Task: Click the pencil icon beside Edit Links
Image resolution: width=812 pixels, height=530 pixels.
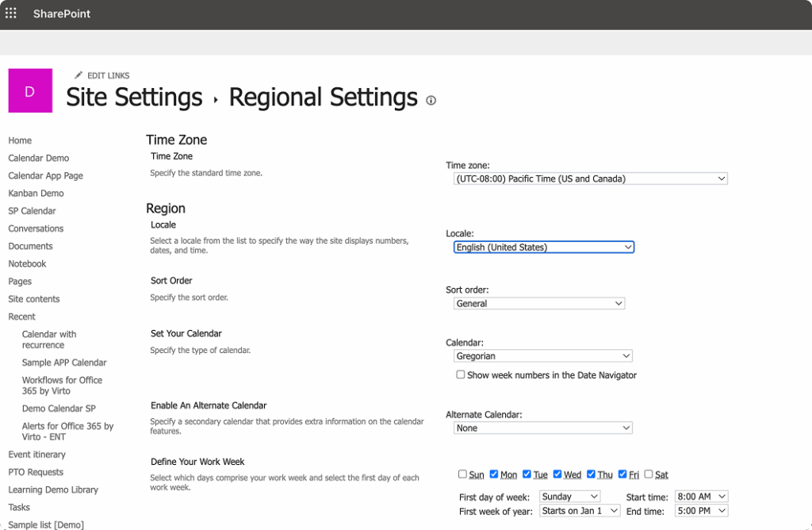Action: pos(78,75)
